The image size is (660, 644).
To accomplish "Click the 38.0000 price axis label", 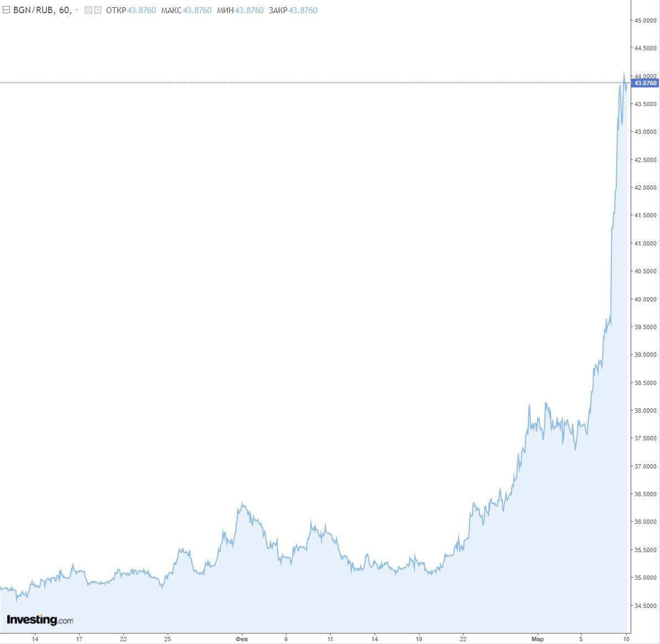I will 645,411.
